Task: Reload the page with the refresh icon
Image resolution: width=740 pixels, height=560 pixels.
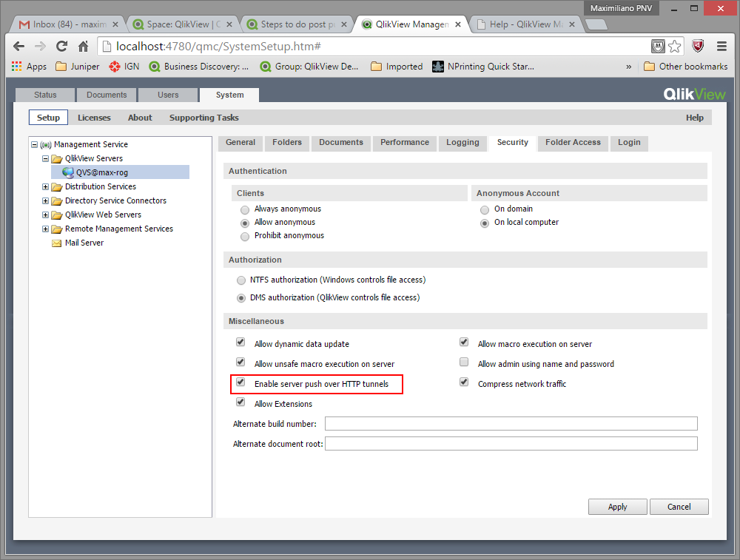Action: click(62, 46)
